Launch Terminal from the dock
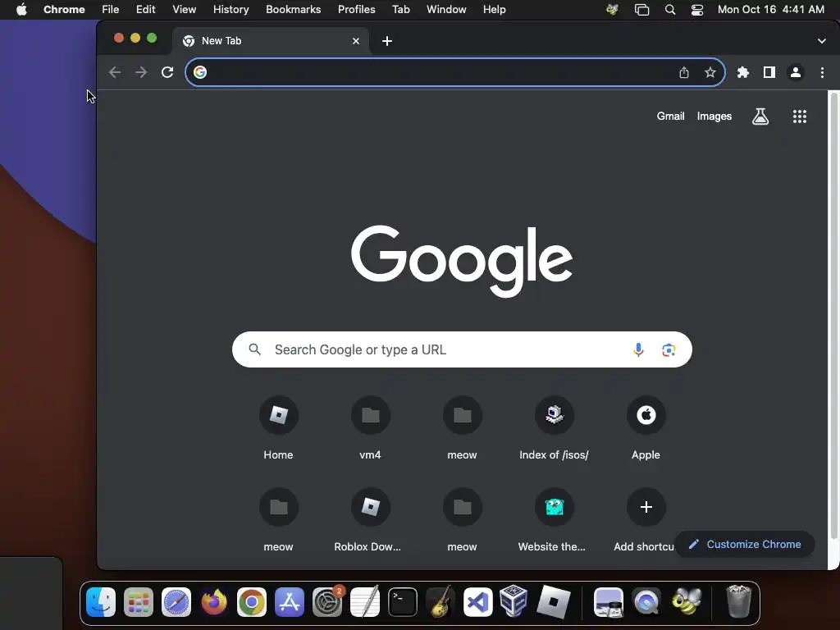 point(402,602)
